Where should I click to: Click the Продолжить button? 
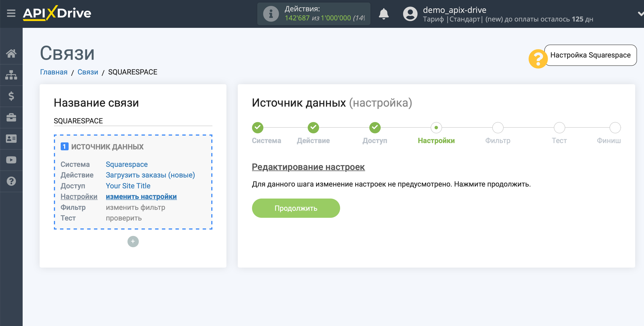pyautogui.click(x=296, y=208)
